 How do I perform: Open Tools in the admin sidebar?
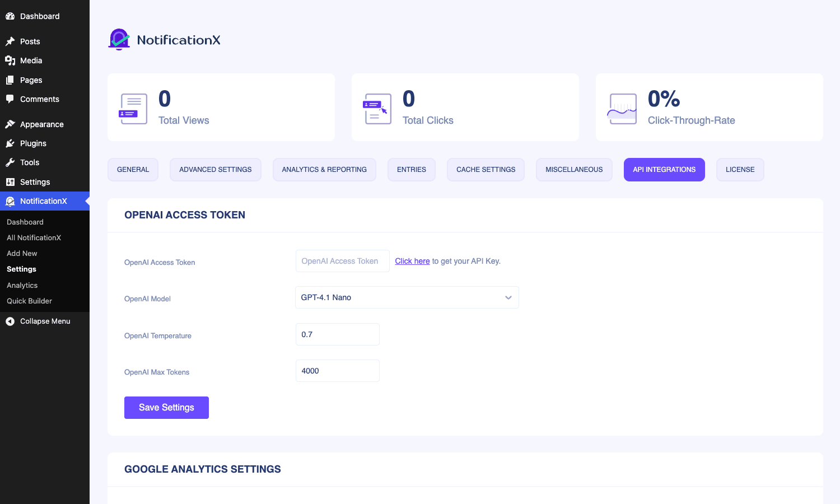click(45, 162)
